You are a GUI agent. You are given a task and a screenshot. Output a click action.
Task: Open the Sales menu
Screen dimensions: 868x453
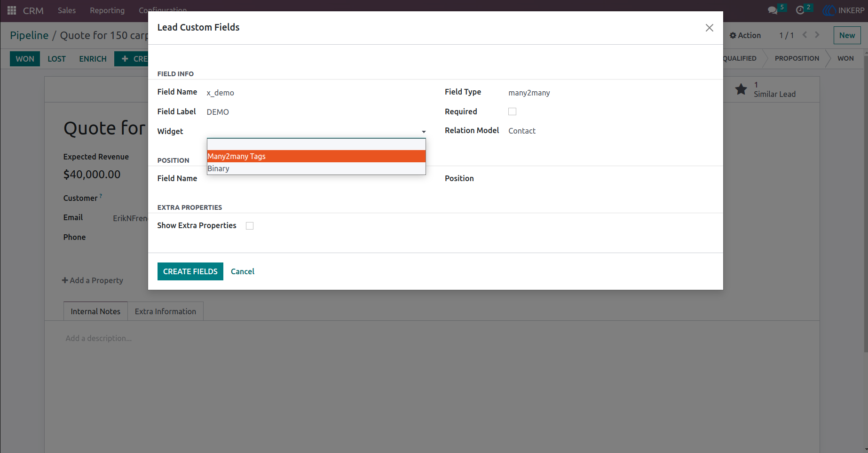[x=67, y=10]
